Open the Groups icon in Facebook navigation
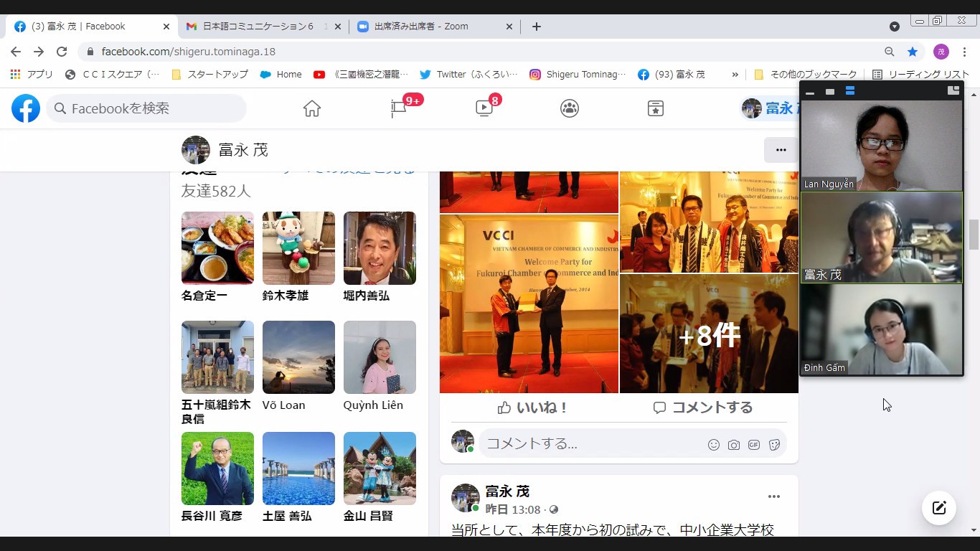The image size is (980, 551). point(570,108)
